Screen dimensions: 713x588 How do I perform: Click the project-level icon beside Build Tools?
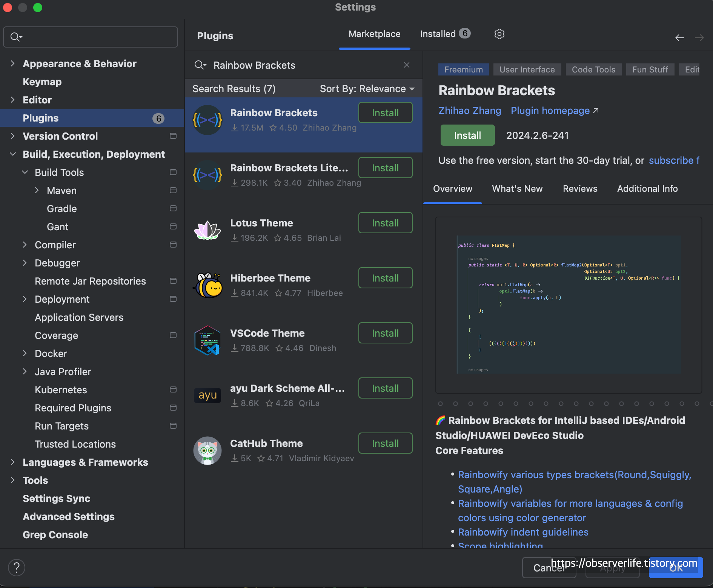pyautogui.click(x=173, y=172)
